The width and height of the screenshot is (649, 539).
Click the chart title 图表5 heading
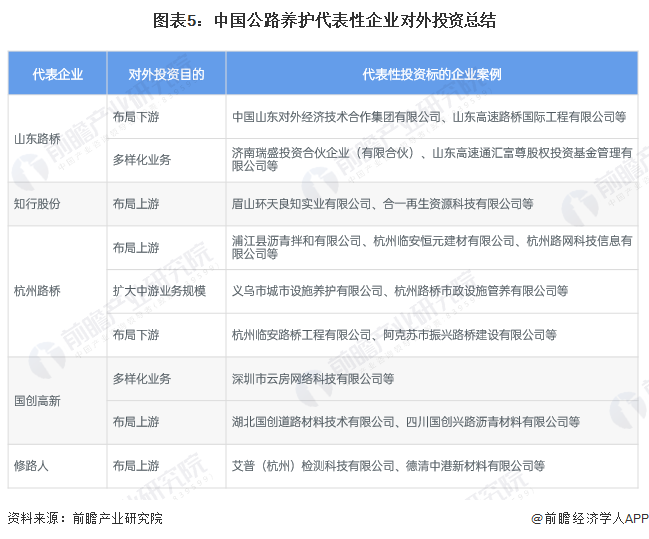tap(324, 20)
